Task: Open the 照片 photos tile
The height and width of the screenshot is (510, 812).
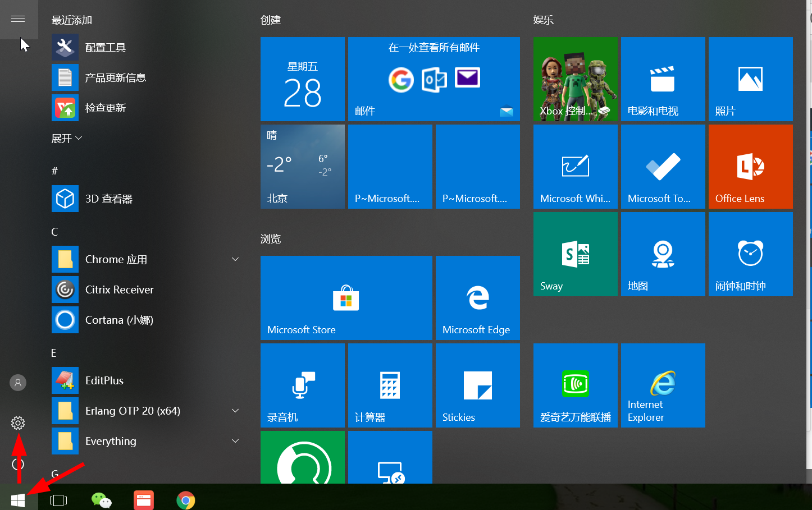Action: coord(751,79)
